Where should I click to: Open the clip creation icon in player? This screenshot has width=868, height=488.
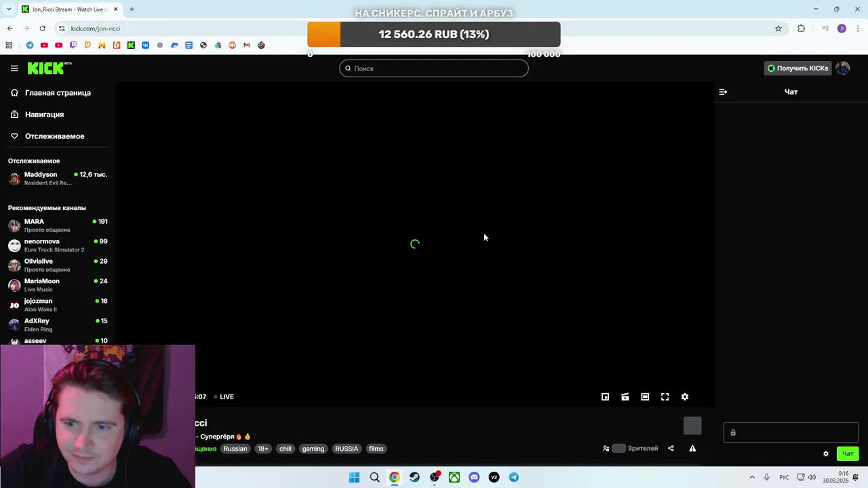click(625, 396)
